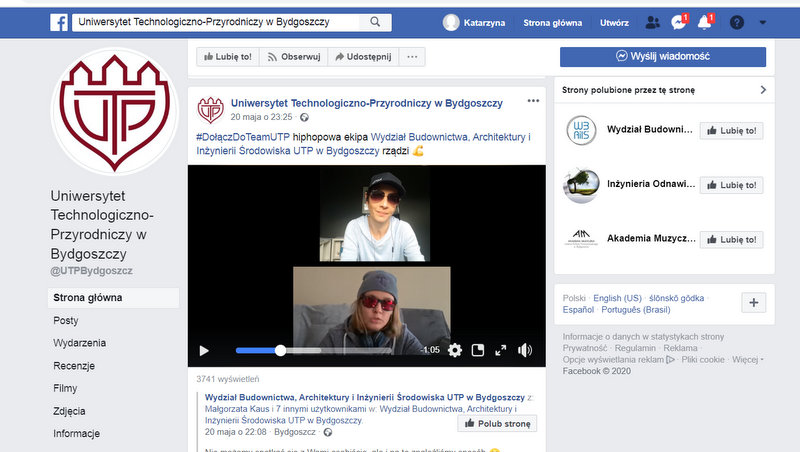Click the WBAiIŚ page logo
The height and width of the screenshot is (452, 800).
tap(581, 131)
